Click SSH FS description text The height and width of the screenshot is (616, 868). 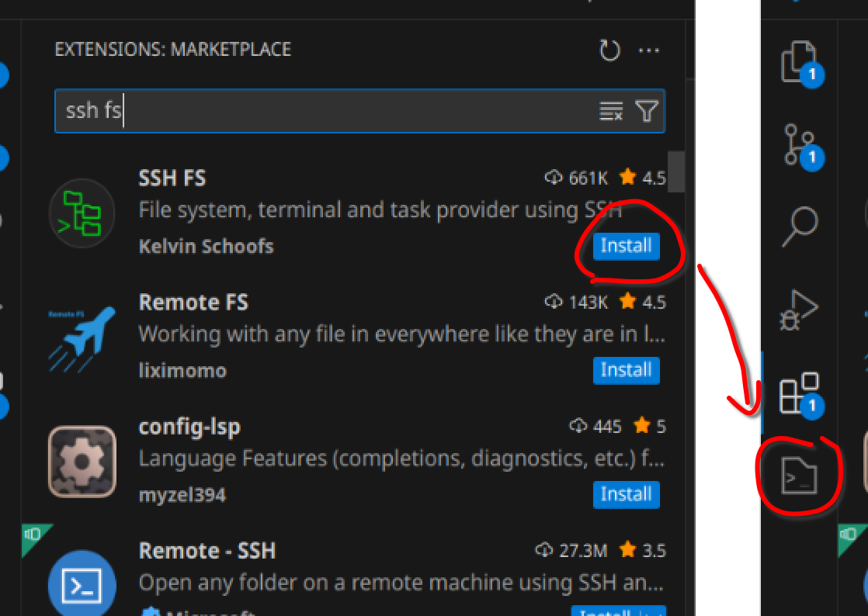tap(380, 210)
